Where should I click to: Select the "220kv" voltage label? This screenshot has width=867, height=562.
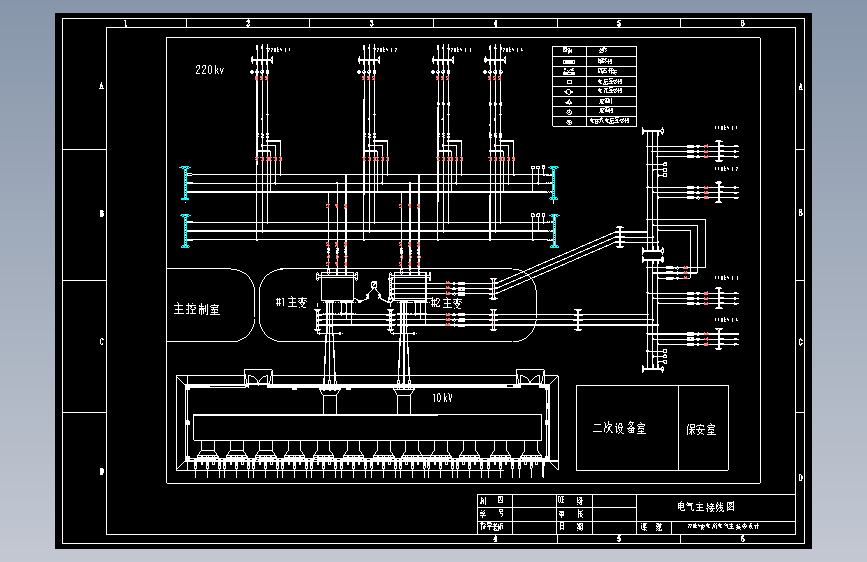coord(210,70)
